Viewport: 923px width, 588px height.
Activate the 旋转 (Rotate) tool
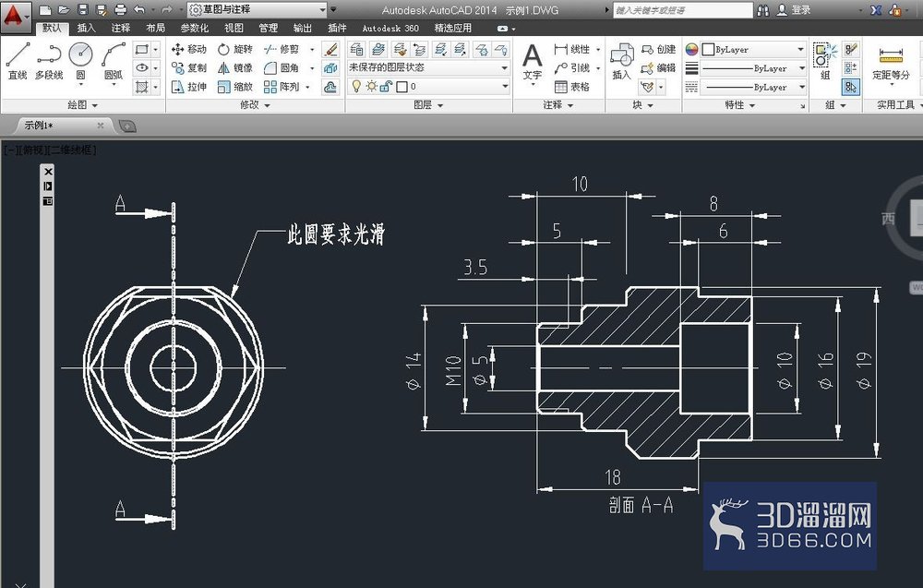tap(234, 49)
